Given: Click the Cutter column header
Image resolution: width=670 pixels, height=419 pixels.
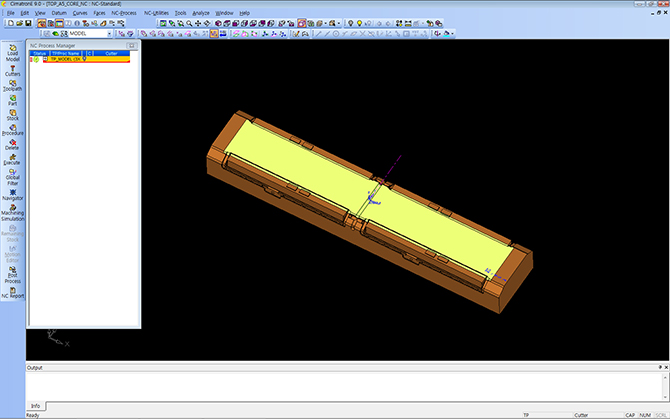Looking at the screenshot, I should pos(112,53).
